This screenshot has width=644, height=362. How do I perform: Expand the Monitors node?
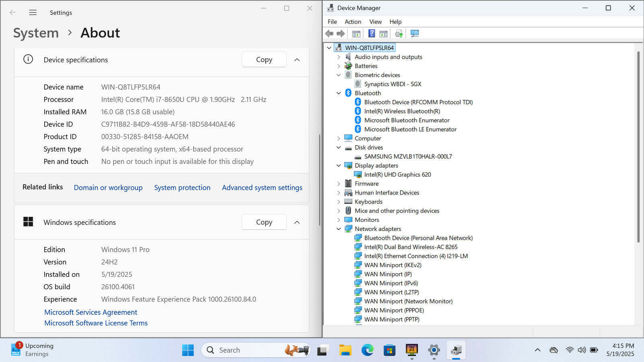pos(339,220)
